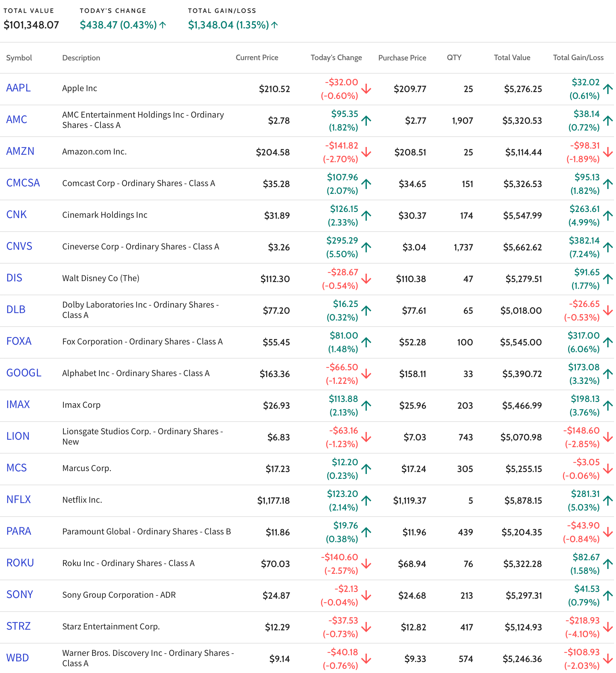
Task: Click the green up arrow beside IMAX $113.88
Action: (366, 406)
